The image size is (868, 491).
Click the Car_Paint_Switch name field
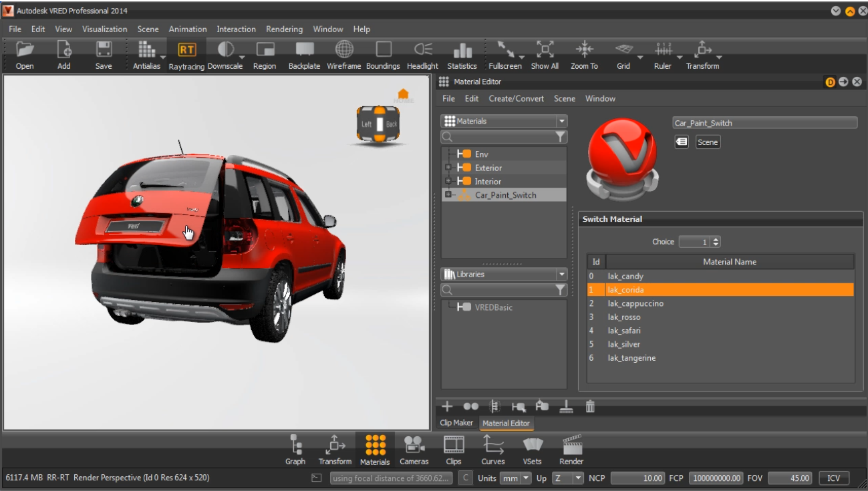(764, 123)
